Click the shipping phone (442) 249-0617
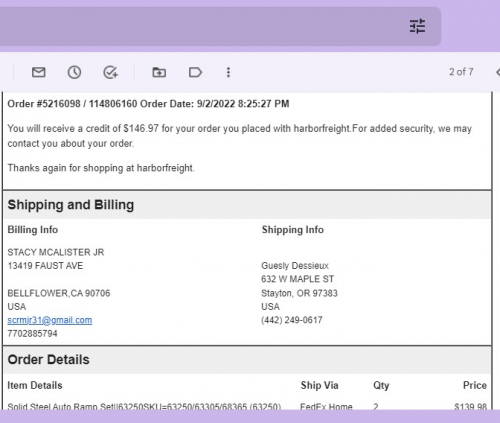The width and height of the screenshot is (500, 423). click(x=292, y=320)
